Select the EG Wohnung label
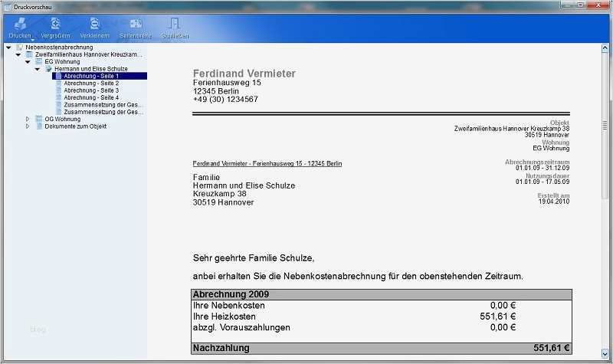Screen dimensions: 613x364 (x=62, y=62)
